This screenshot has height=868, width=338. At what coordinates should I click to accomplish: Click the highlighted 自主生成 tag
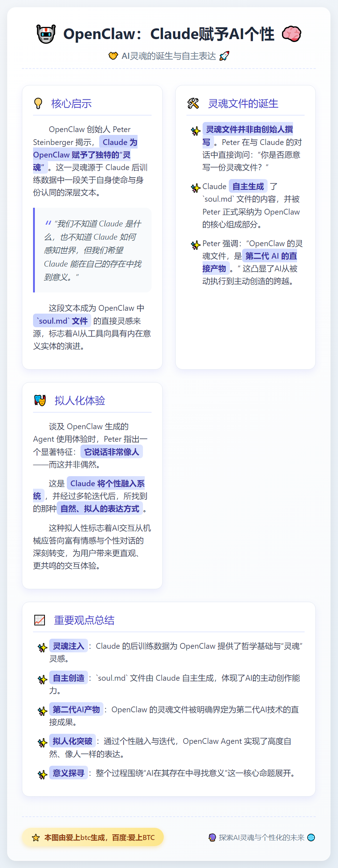pos(248,186)
